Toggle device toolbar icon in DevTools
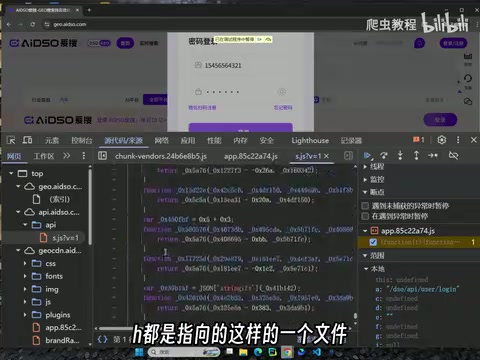Image resolution: width=480 pixels, height=360 pixels. [27, 140]
